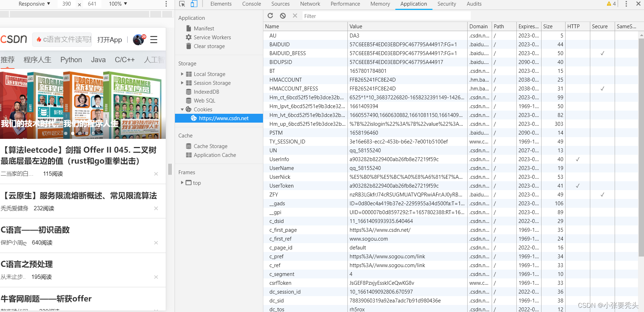Select the C/C++ category tab
This screenshot has width=644, height=312.
tap(125, 60)
